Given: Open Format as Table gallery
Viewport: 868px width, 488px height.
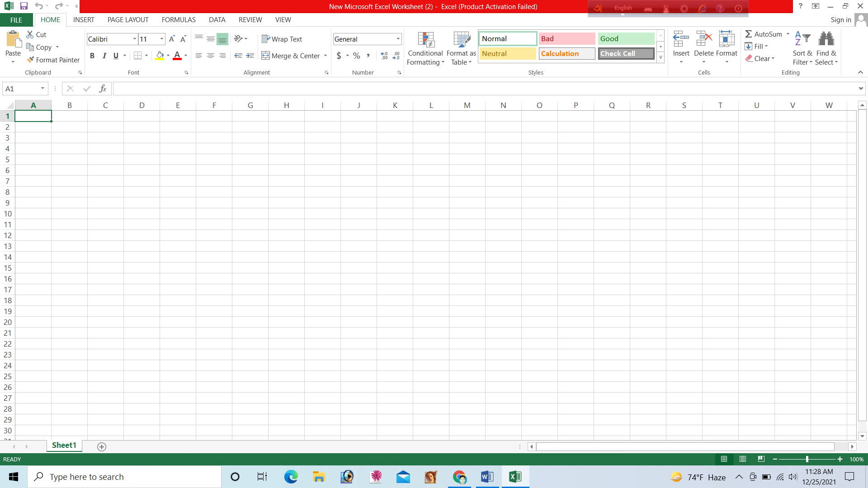Looking at the screenshot, I should [461, 48].
